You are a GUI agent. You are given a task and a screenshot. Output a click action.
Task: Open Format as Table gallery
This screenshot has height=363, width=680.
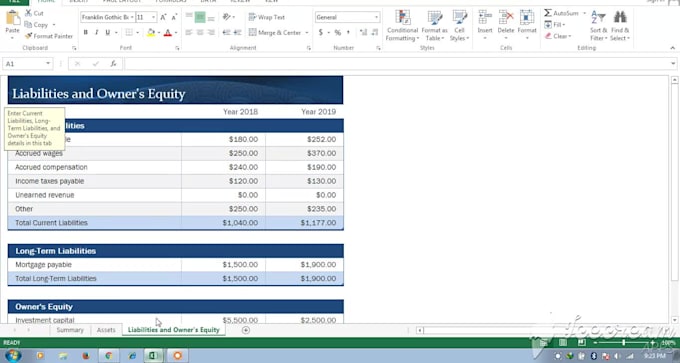[x=434, y=26]
